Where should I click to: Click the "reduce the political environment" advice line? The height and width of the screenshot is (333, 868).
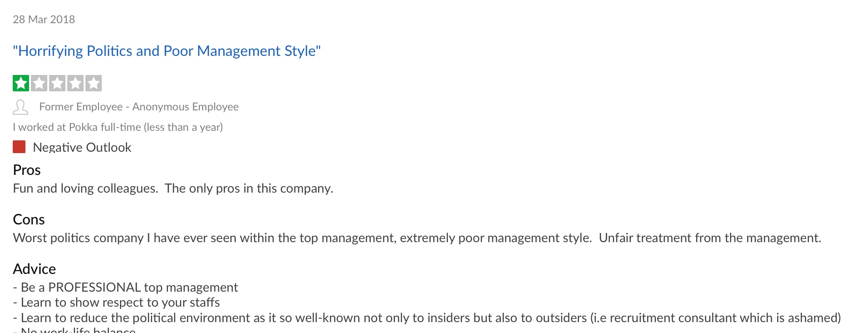click(x=427, y=318)
